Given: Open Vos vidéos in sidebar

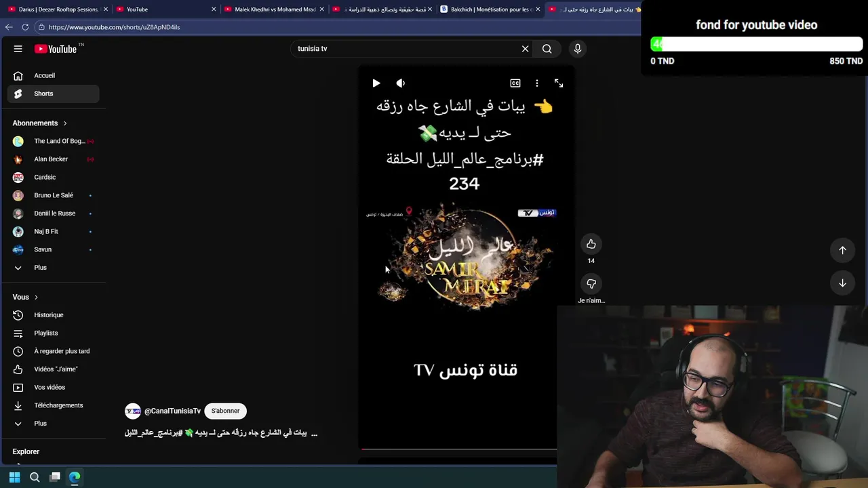Looking at the screenshot, I should click(53, 387).
